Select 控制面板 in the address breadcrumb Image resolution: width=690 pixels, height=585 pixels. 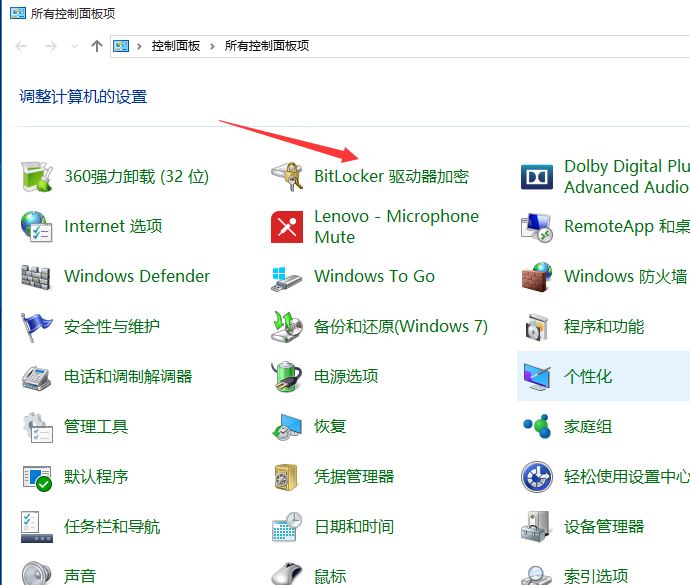coord(176,46)
